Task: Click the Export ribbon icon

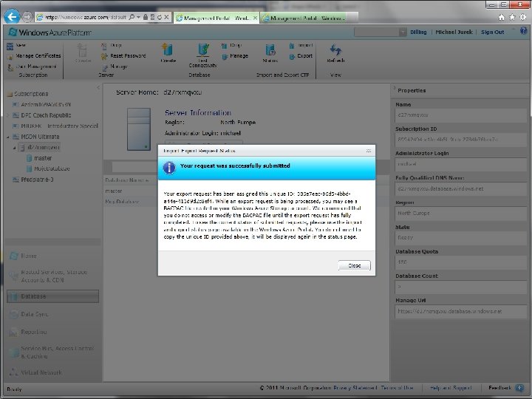Action: (x=292, y=56)
